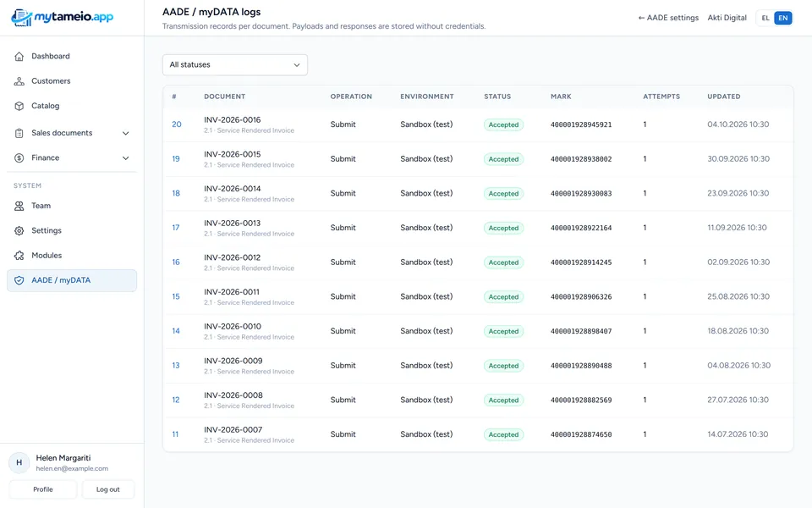Screen dimensions: 812x508
Task: Open log entry number 18
Action: [x=176, y=193]
